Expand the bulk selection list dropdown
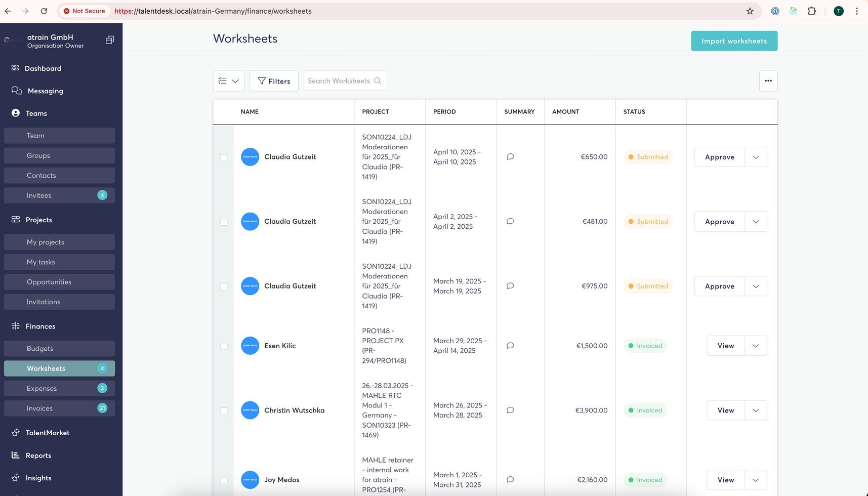 click(229, 81)
